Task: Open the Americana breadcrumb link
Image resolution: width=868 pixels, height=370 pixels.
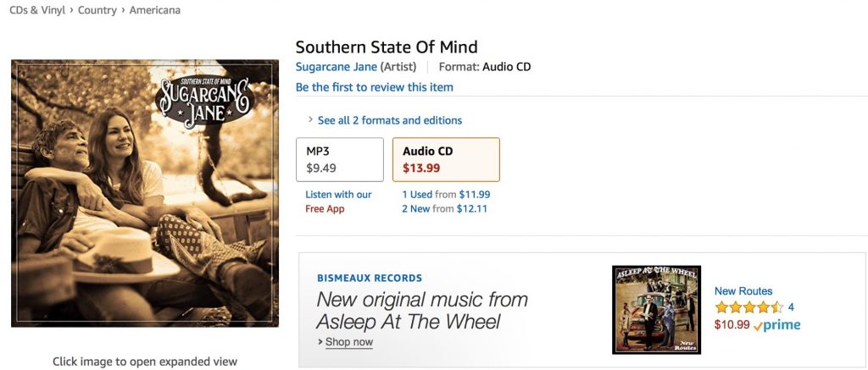Action: tap(154, 10)
